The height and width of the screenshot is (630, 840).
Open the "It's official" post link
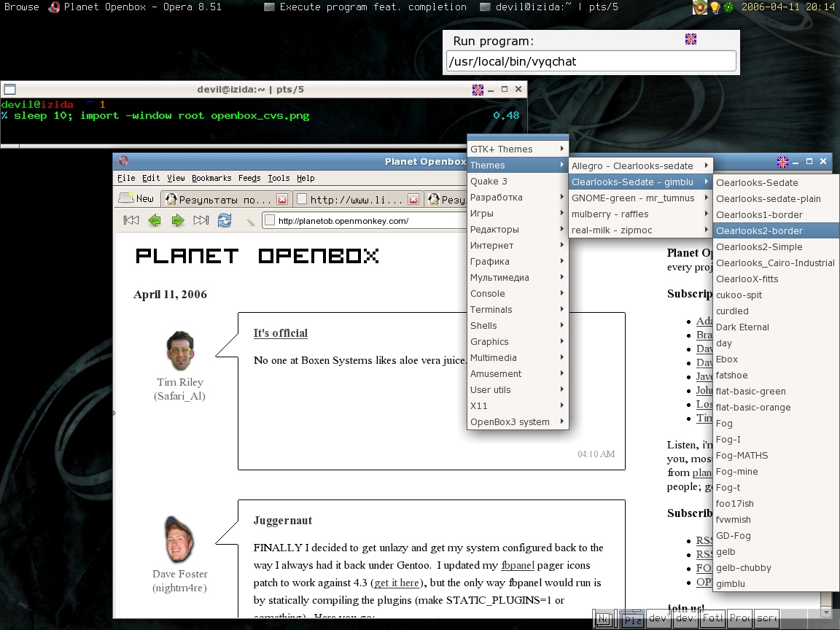pos(281,333)
